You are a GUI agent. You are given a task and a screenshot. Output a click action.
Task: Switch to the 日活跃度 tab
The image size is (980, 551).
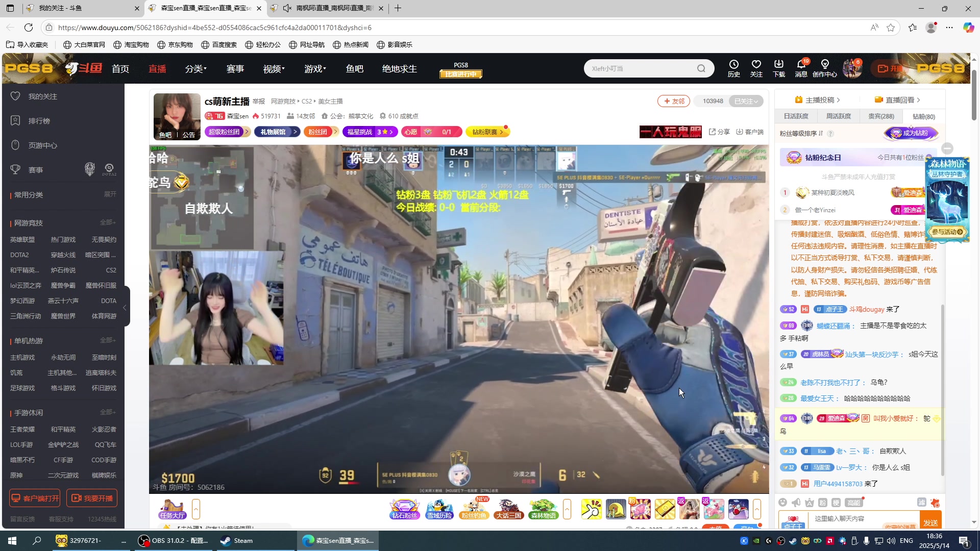point(796,116)
